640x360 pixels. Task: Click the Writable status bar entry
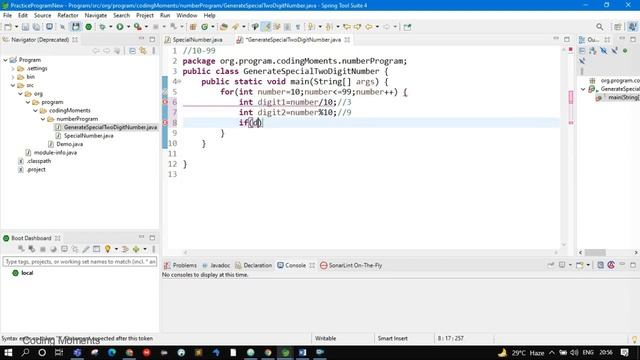click(x=325, y=339)
